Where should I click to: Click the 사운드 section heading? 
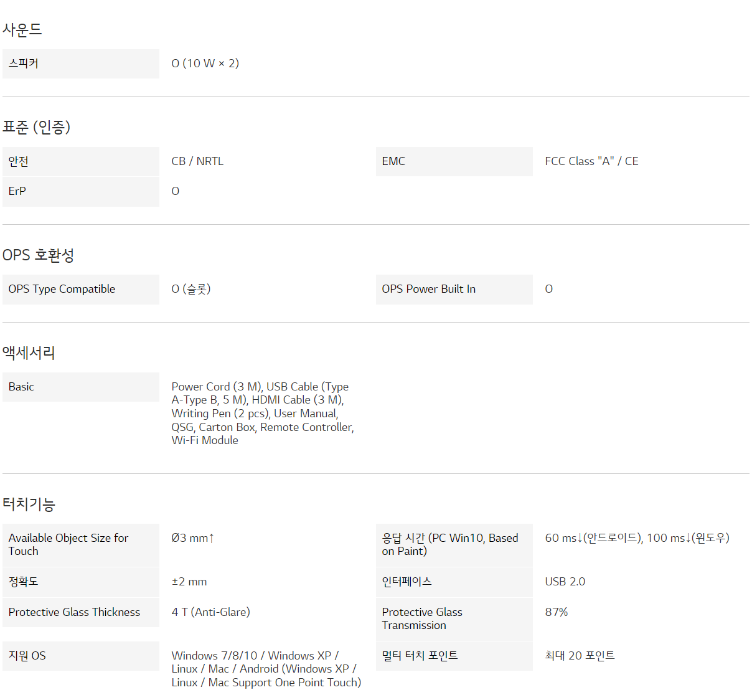tap(22, 29)
